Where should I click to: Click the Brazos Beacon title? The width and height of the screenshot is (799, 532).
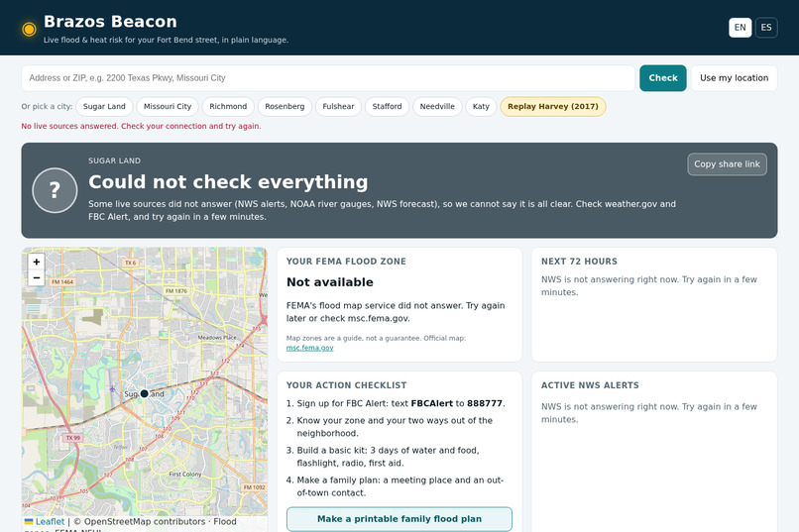110,22
